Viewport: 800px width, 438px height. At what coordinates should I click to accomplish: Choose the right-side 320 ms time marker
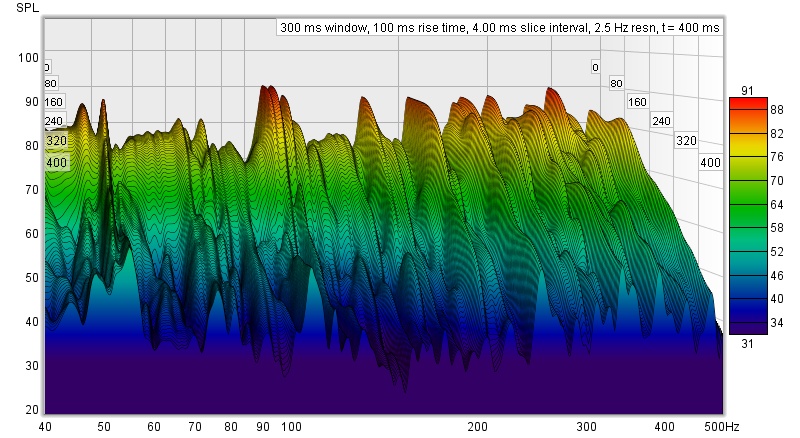686,141
